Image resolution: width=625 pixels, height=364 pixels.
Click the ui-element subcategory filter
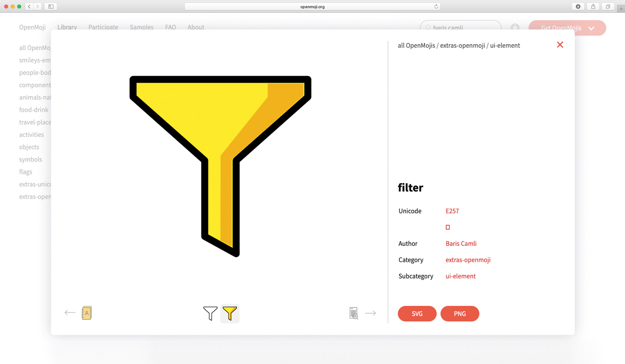[460, 276]
